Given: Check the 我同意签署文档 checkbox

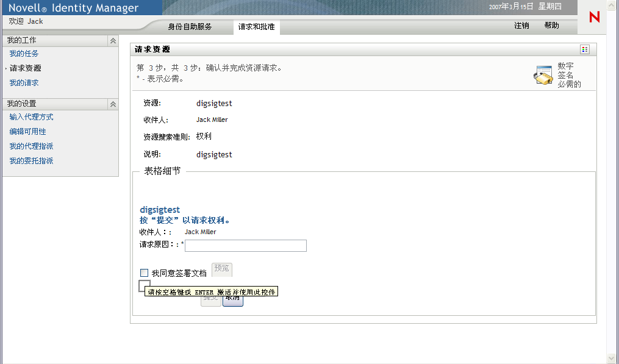Looking at the screenshot, I should [144, 272].
